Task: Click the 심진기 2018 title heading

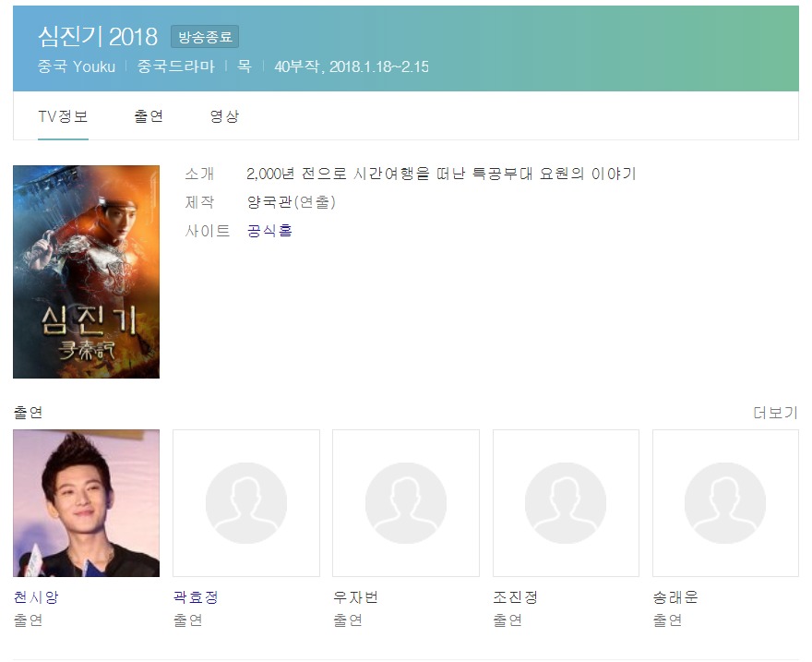Action: (x=98, y=36)
